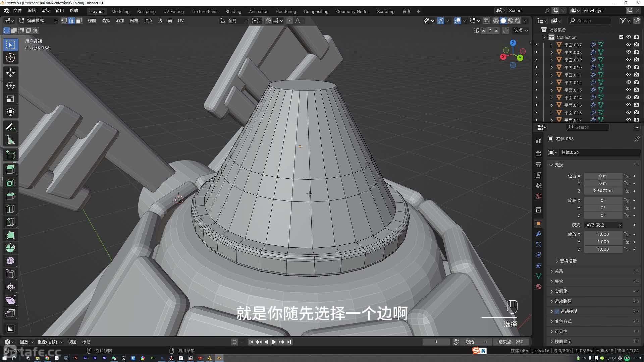Open the Material properties tab
Screen dimensions: 644x362
click(x=539, y=287)
